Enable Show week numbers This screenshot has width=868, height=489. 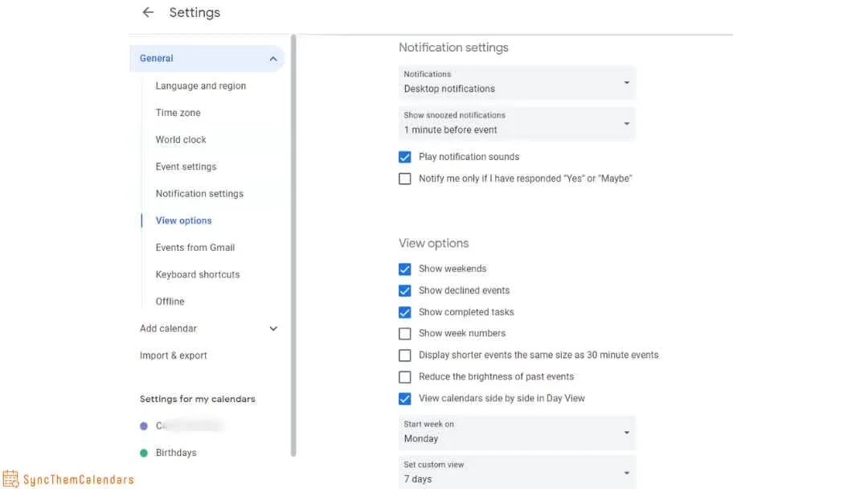pos(404,334)
